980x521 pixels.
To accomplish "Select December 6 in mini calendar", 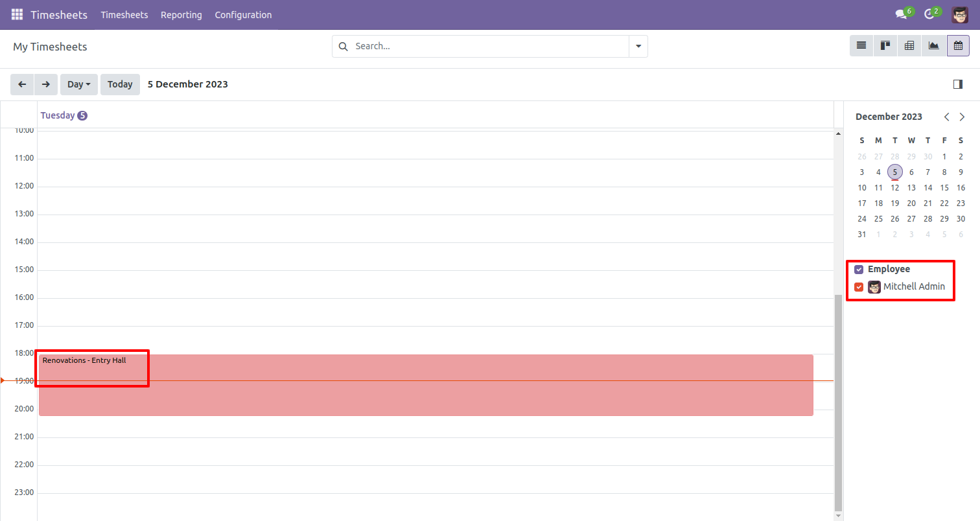I will (911, 172).
